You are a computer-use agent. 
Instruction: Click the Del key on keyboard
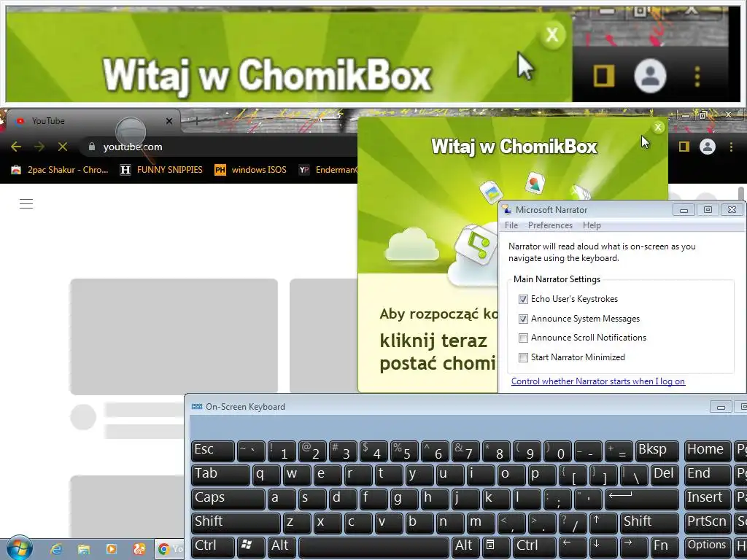pyautogui.click(x=665, y=475)
